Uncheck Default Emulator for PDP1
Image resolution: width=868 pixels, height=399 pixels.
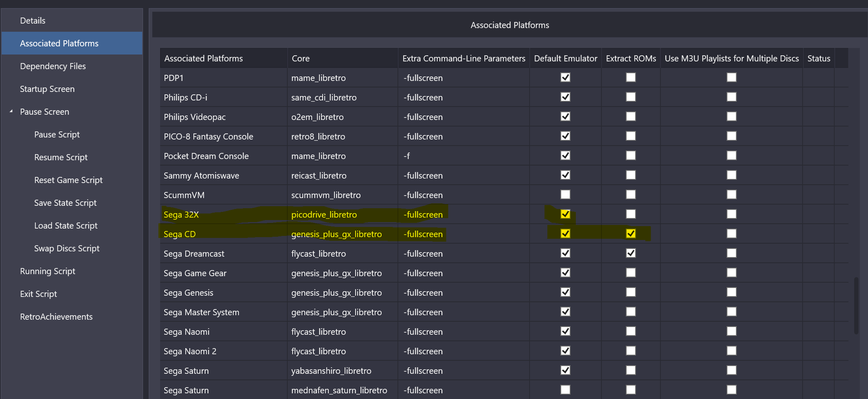(565, 77)
